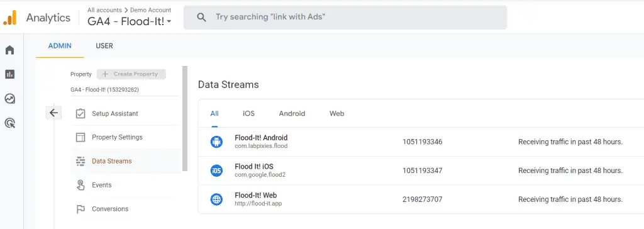Viewport: 644px width, 229px height.
Task: Open the GA4 - Flood-It! property selector dropdown
Action: 130,22
